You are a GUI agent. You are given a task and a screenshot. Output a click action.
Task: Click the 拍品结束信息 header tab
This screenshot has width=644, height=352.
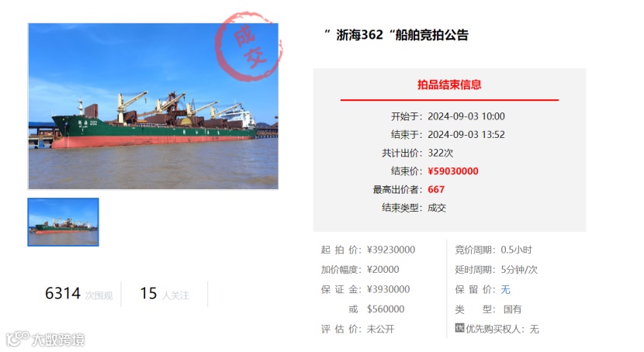449,85
